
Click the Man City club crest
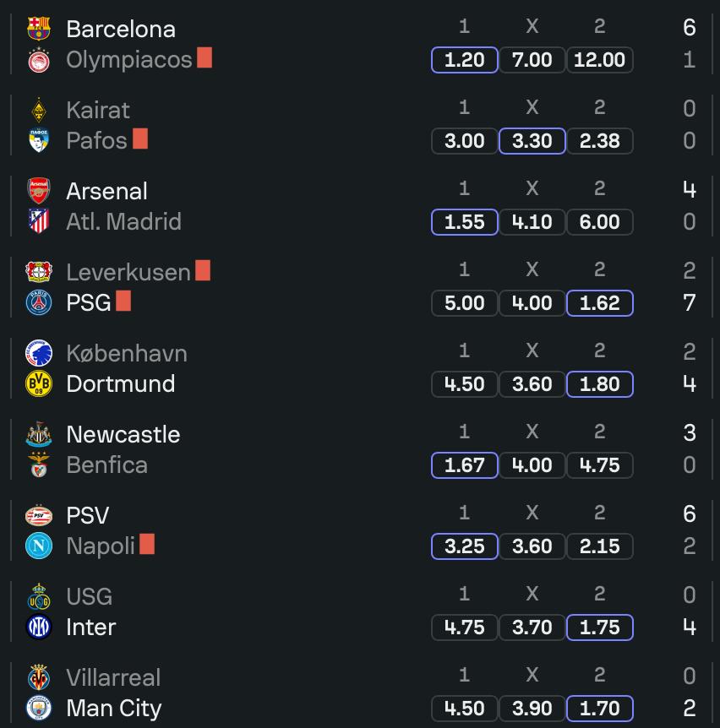coord(39,708)
